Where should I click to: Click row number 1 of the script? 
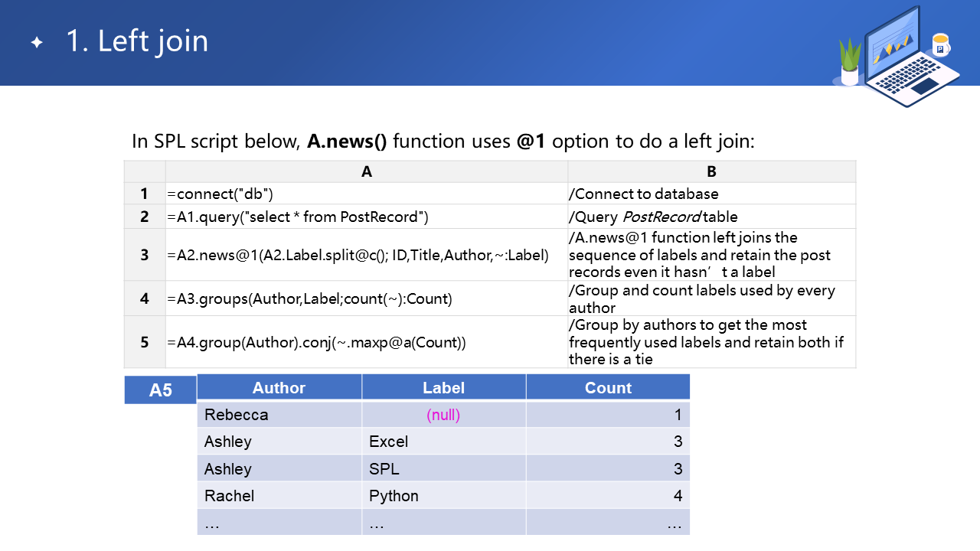pyautogui.click(x=145, y=194)
